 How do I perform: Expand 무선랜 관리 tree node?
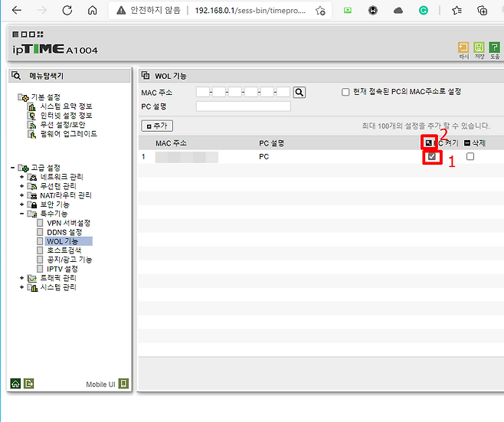(x=22, y=186)
